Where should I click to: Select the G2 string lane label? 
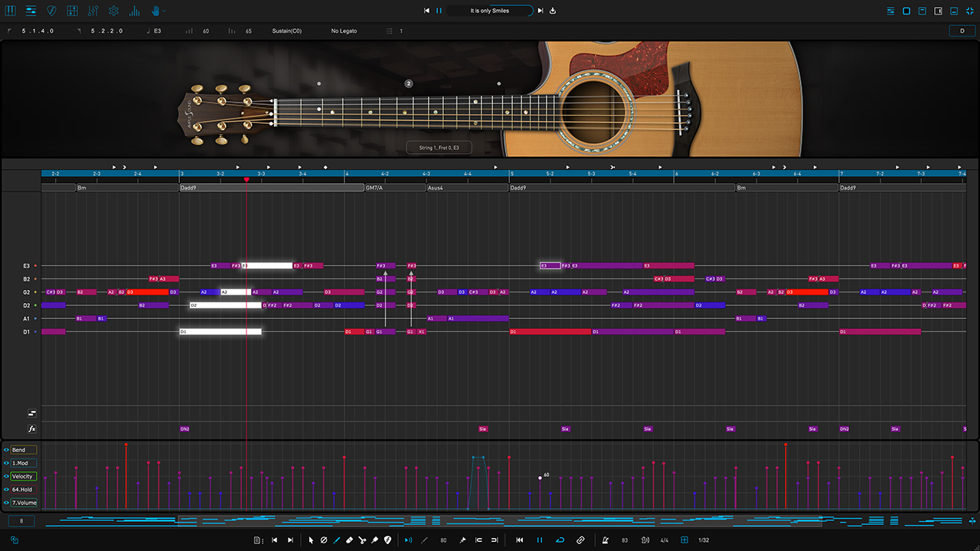[27, 292]
